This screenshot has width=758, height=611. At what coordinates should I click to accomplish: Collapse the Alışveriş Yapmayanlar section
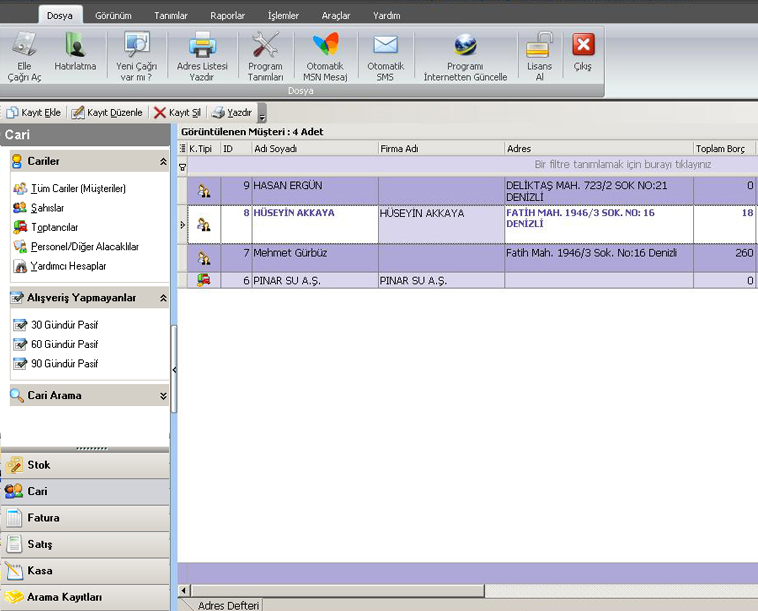[x=163, y=298]
